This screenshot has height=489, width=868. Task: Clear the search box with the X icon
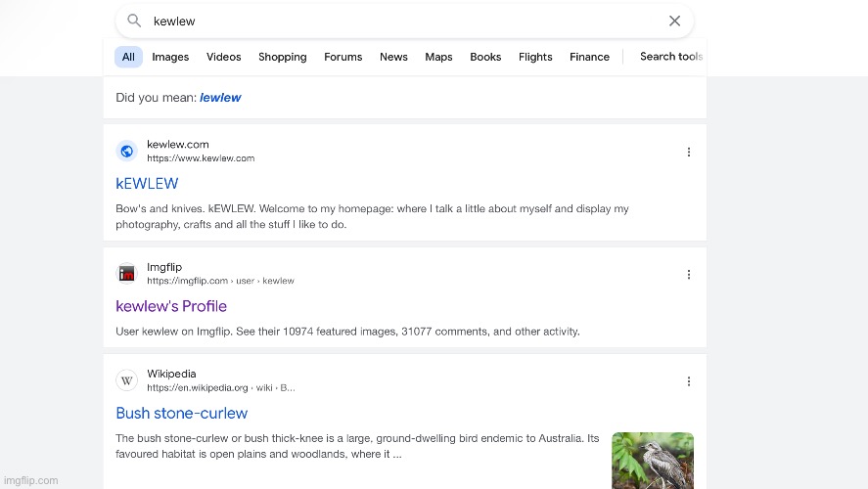tap(674, 21)
